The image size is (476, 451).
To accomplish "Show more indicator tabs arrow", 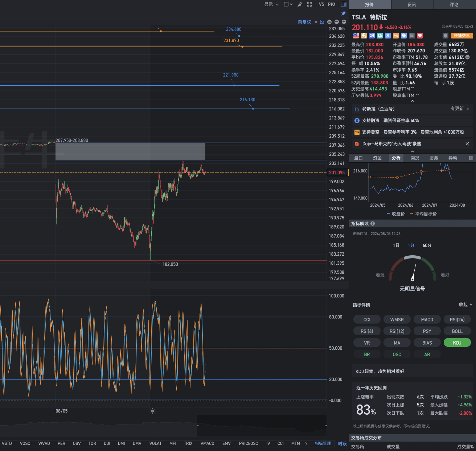I will (x=306, y=444).
